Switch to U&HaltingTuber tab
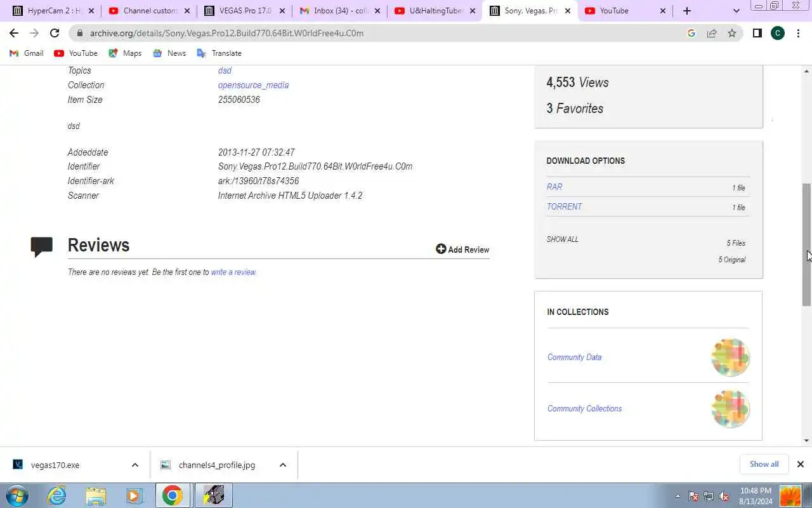Screen dimensions: 812x508 [435, 11]
